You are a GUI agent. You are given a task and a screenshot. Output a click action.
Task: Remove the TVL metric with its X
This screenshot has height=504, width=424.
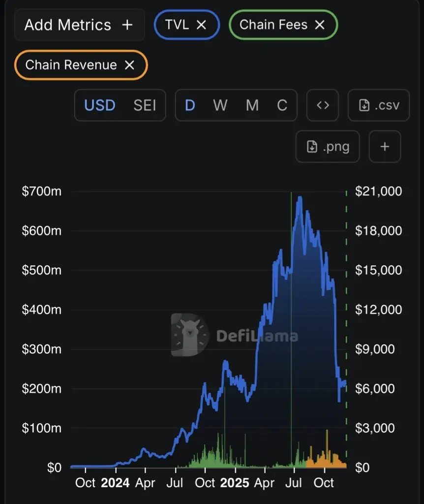click(201, 25)
